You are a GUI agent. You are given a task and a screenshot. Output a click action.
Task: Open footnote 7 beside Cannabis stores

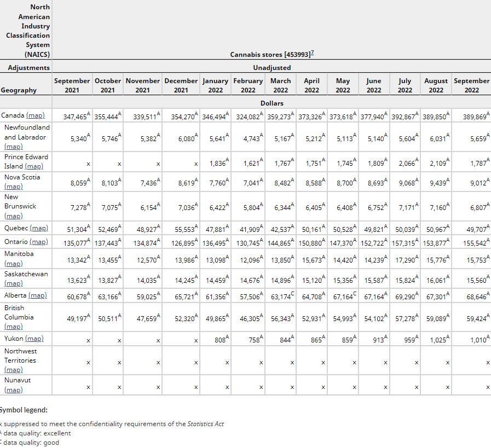[312, 54]
